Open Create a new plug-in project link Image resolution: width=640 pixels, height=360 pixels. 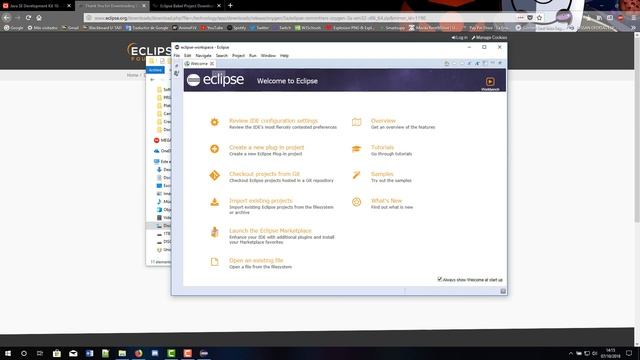tap(266, 147)
